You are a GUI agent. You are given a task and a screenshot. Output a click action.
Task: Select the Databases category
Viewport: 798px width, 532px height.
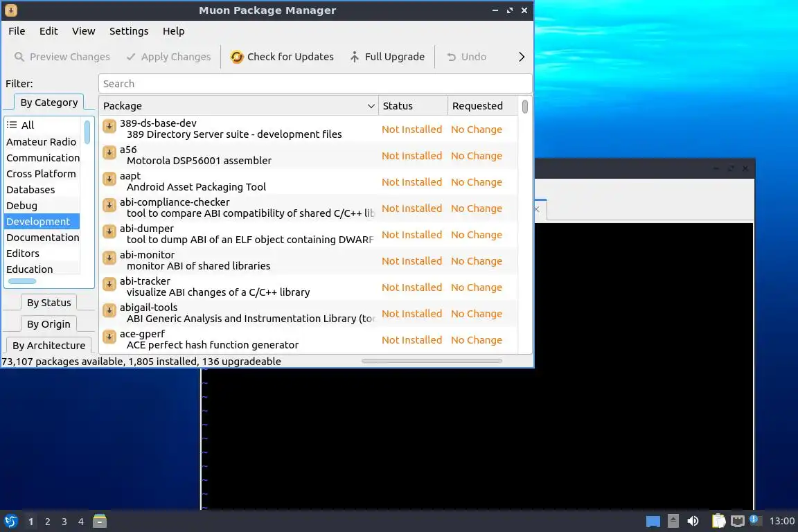tap(42, 189)
